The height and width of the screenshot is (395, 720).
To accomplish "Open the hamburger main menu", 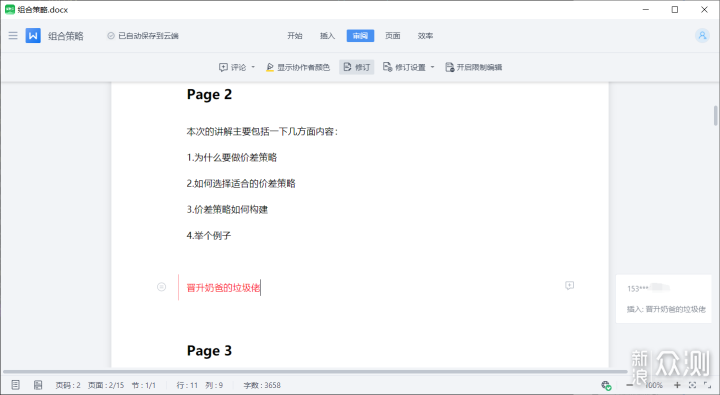I will pos(13,35).
